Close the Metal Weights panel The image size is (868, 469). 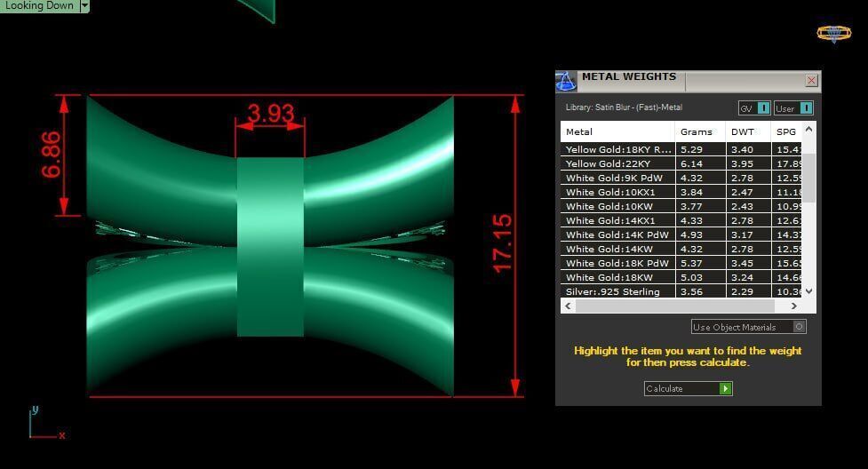(x=811, y=80)
